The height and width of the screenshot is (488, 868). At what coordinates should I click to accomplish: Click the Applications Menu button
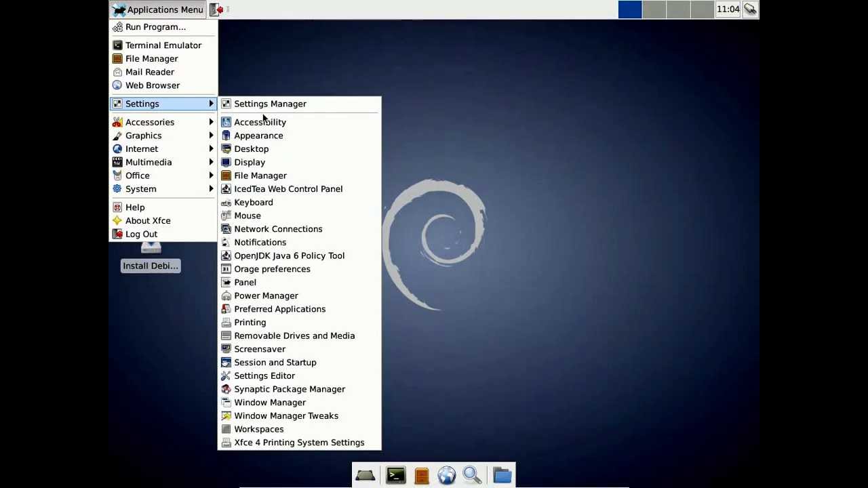click(x=158, y=9)
